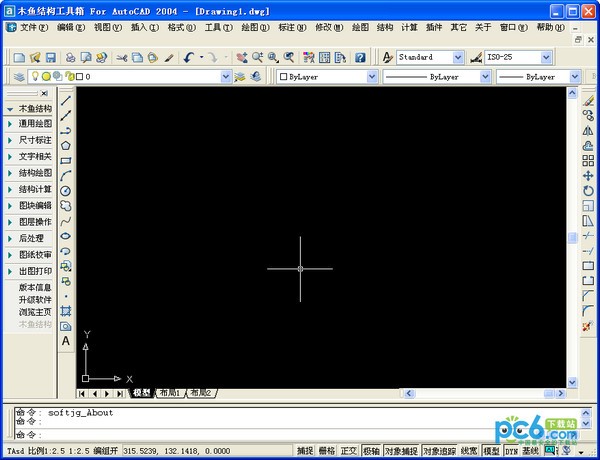Open the ByLayer color control dropdown

[327, 76]
